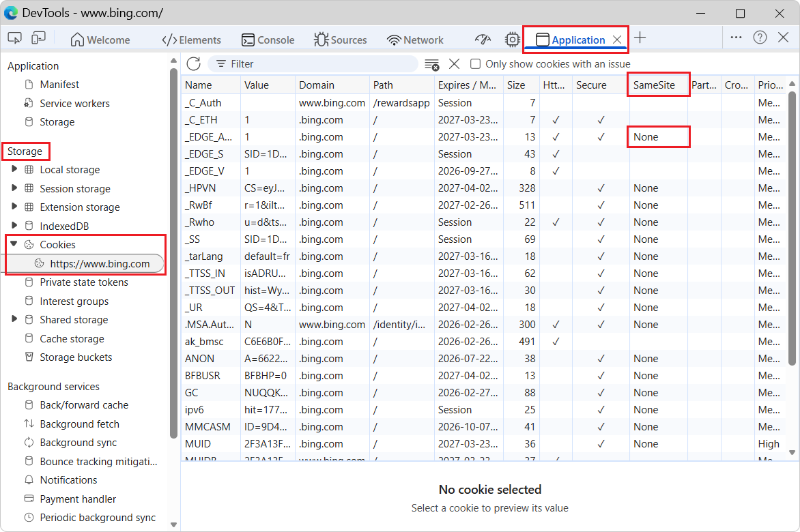Toggle the device emulation icon
Image resolution: width=800 pixels, height=532 pixels.
coord(38,38)
